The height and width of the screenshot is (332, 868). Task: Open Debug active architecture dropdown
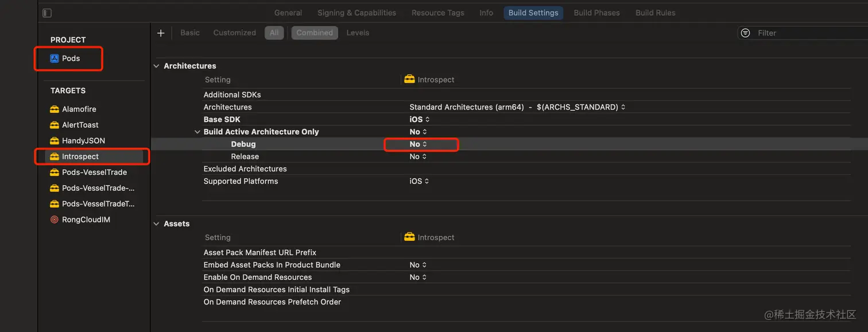[x=418, y=144]
